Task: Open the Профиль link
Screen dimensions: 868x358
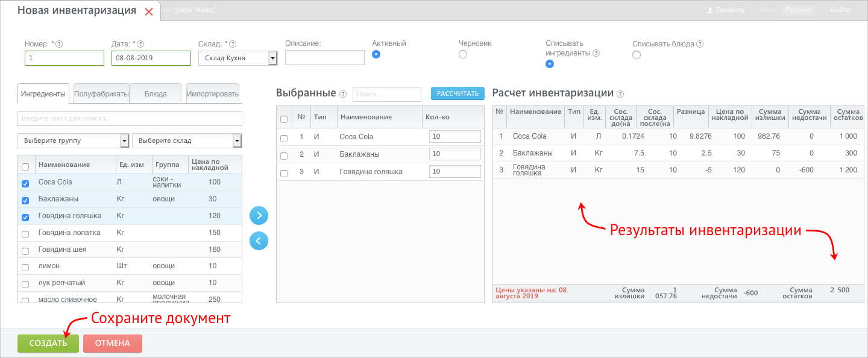Action: [730, 10]
